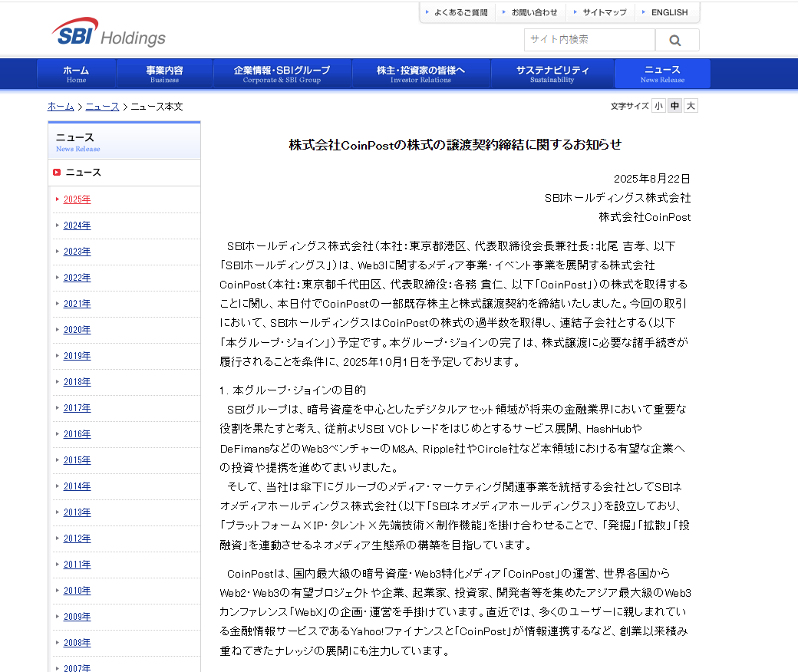Select 2021年 in news archive
The height and width of the screenshot is (672, 798).
(x=77, y=304)
